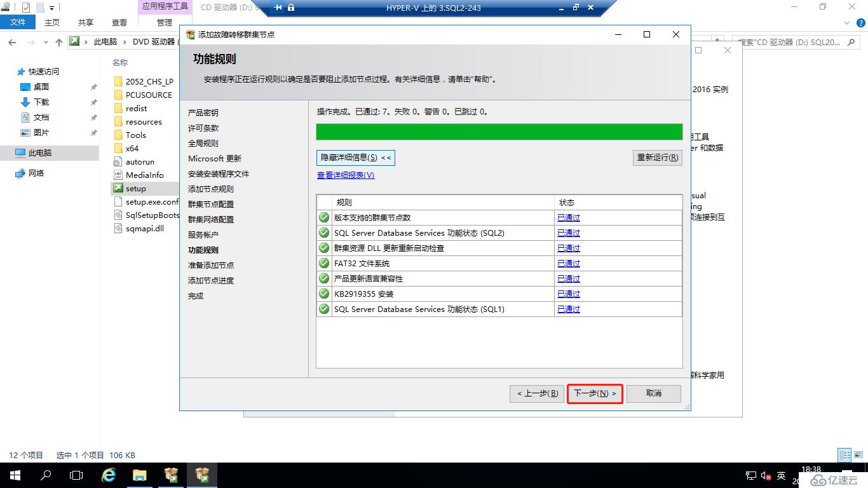Open 已通过 link for 产品更新语言兼容性
This screenshot has height=488, width=868.
click(569, 279)
